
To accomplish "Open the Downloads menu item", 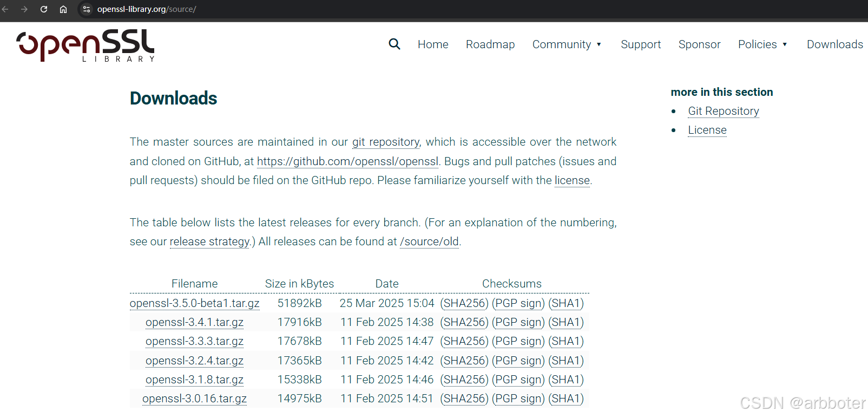I will [835, 44].
